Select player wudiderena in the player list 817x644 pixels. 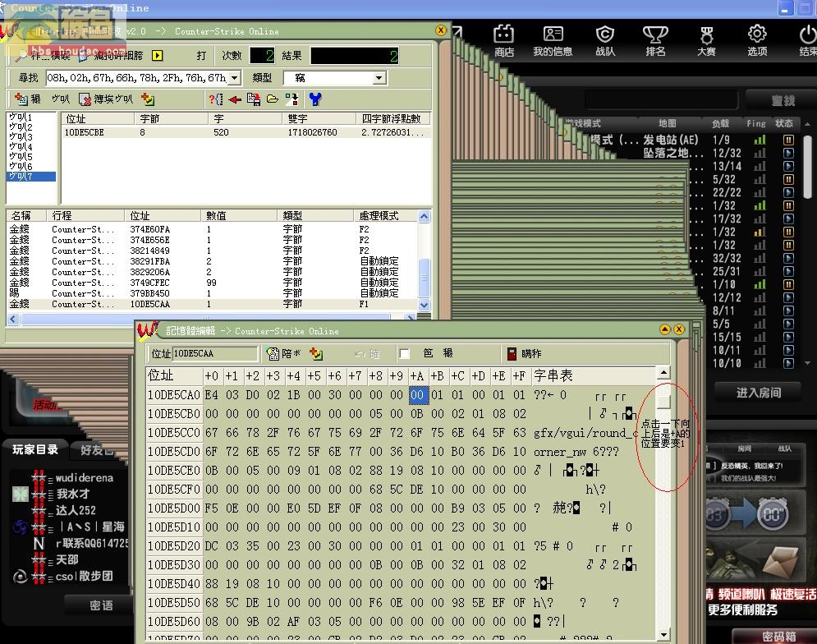84,477
